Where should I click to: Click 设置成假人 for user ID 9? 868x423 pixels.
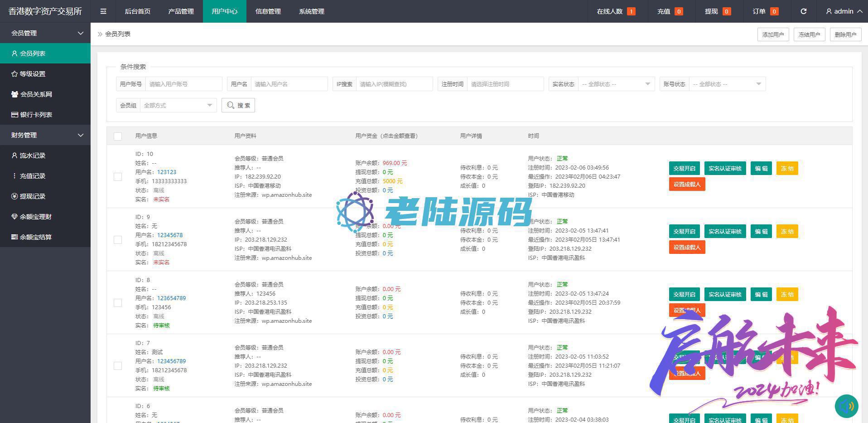pyautogui.click(x=687, y=247)
